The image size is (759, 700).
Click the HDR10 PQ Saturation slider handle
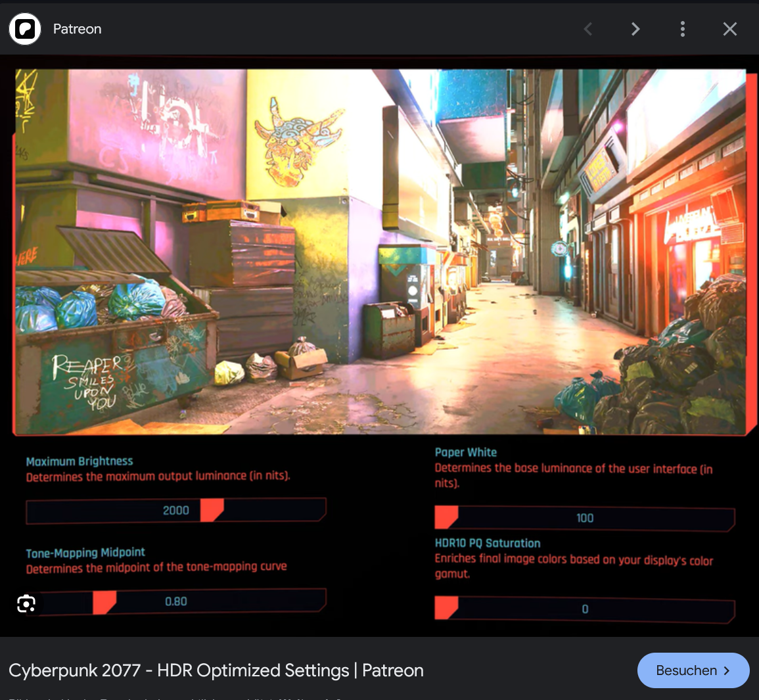click(x=446, y=608)
